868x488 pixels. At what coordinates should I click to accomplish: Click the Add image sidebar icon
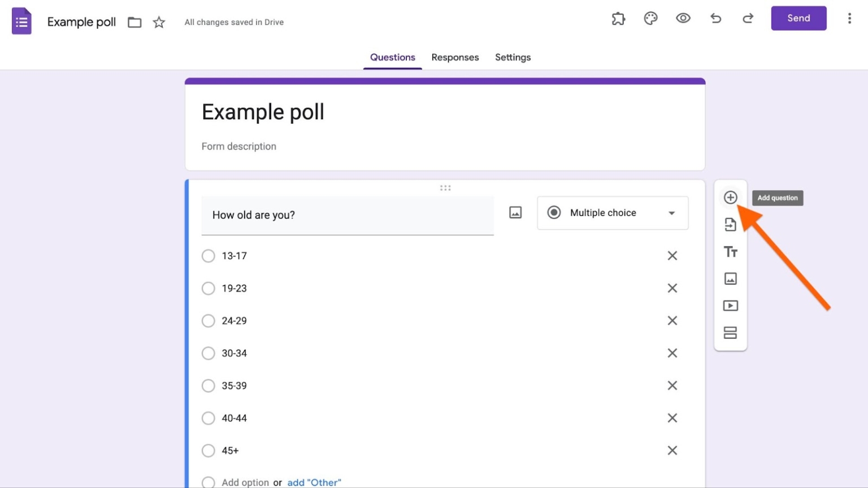[x=730, y=278]
